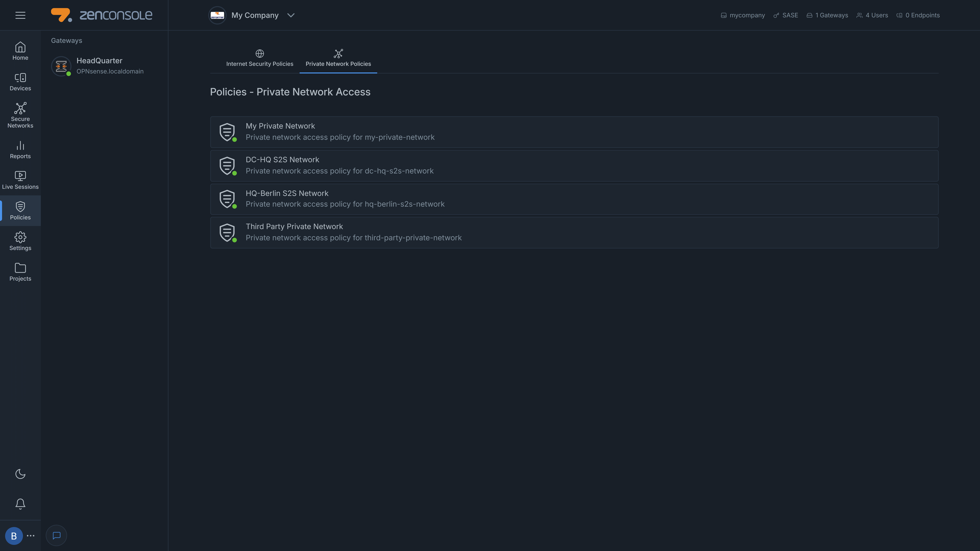This screenshot has width=980, height=551.
Task: Open the hamburger menu
Action: (x=20, y=15)
